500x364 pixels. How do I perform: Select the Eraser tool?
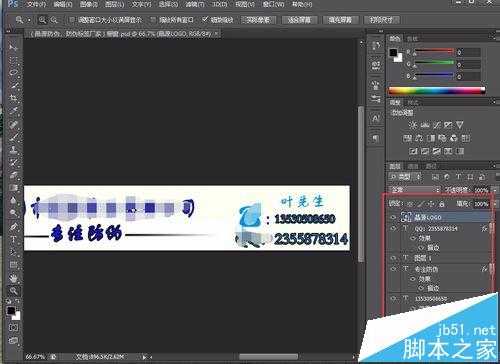point(13,175)
